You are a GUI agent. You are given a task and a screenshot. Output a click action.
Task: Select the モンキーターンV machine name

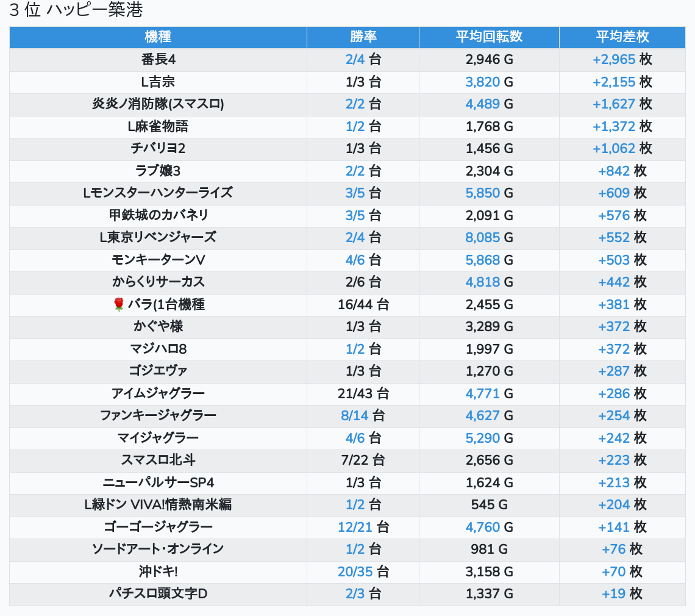tap(158, 260)
